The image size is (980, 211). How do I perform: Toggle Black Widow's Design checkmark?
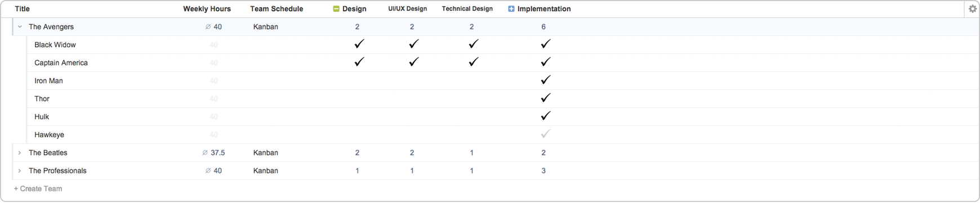pos(359,44)
